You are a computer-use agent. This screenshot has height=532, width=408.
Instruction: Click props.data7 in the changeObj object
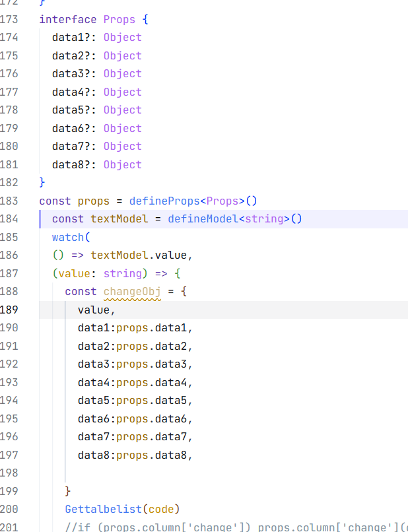tap(152, 436)
